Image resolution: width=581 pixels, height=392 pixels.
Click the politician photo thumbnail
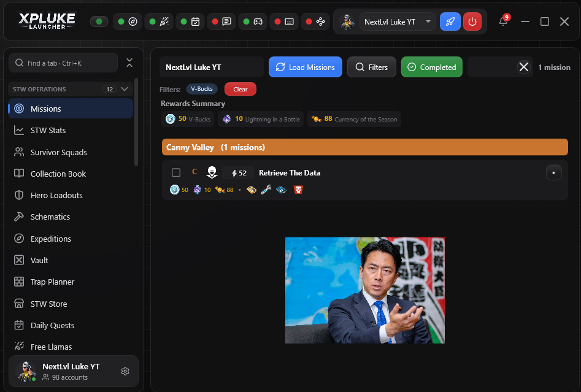(x=365, y=291)
